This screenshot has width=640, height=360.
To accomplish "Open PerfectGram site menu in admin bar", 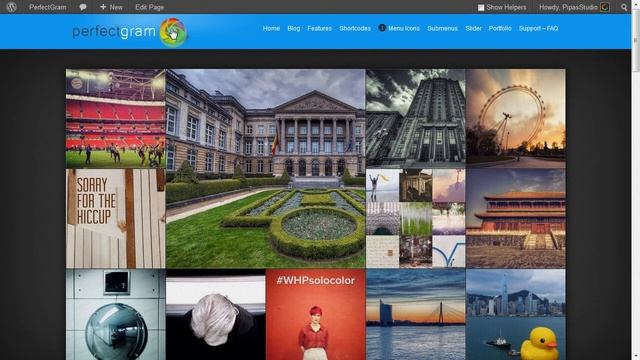I will click(47, 7).
